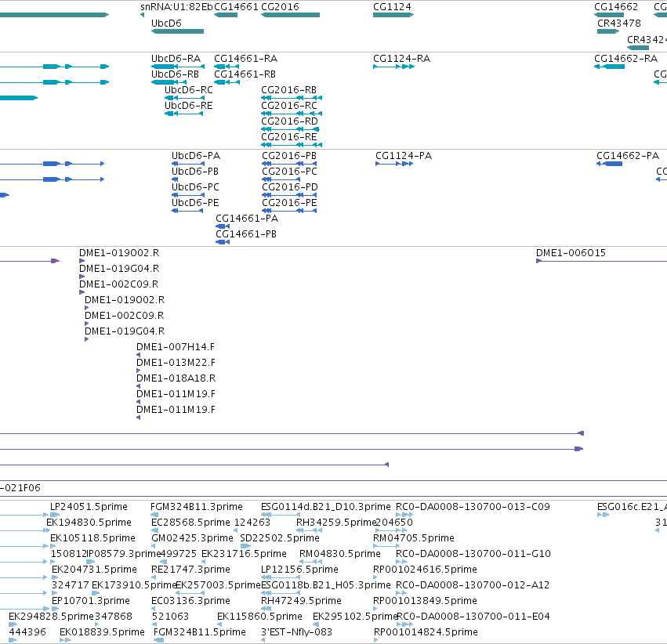Image resolution: width=667 pixels, height=644 pixels.
Task: Click protein CG1124-PA
Action: (394, 164)
